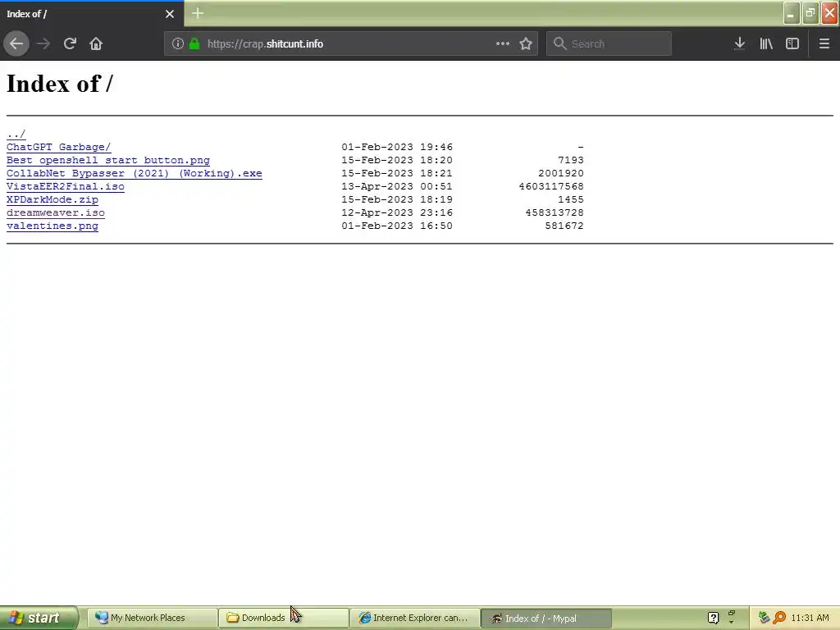Switch to My Network Places window
The image size is (840, 630).
[152, 618]
